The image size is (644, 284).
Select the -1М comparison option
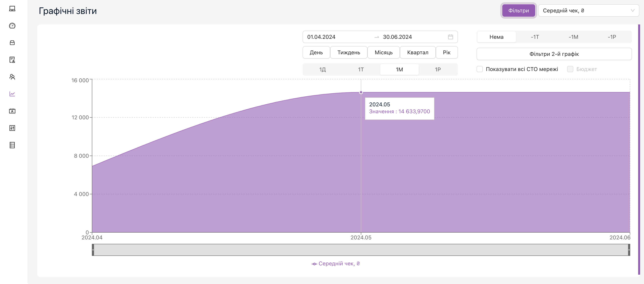pos(573,37)
